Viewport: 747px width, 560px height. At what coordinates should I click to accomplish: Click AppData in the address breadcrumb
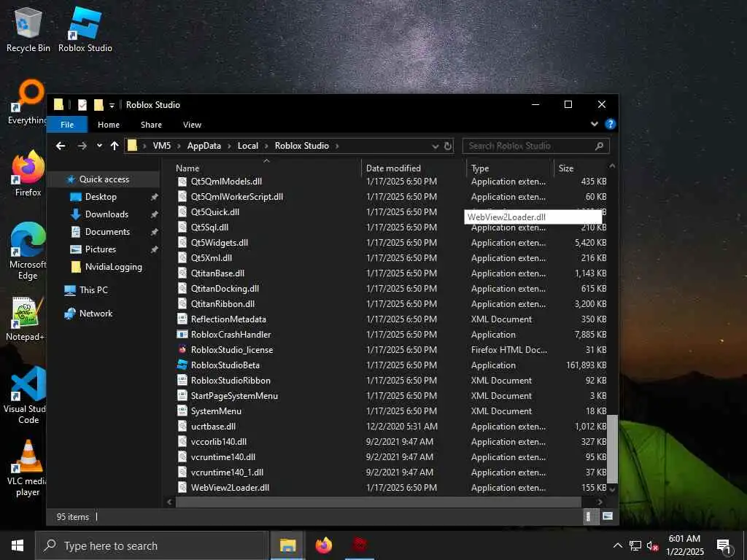[x=204, y=146]
